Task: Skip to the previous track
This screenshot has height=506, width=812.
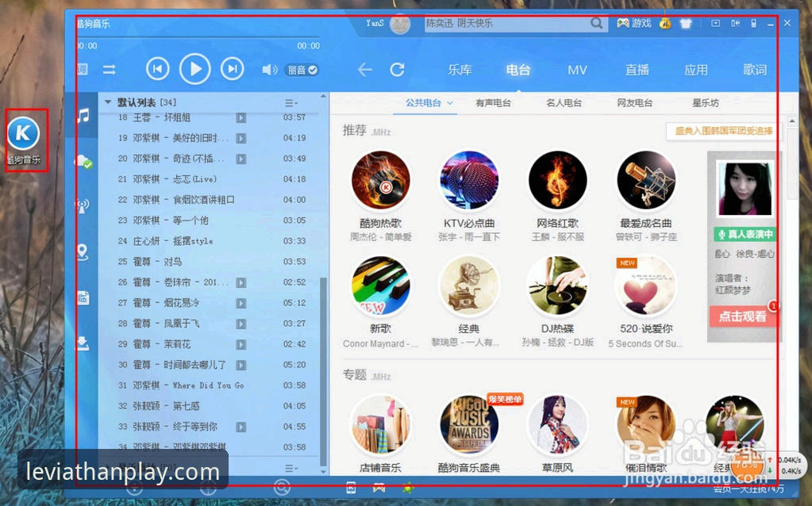Action: pos(157,69)
